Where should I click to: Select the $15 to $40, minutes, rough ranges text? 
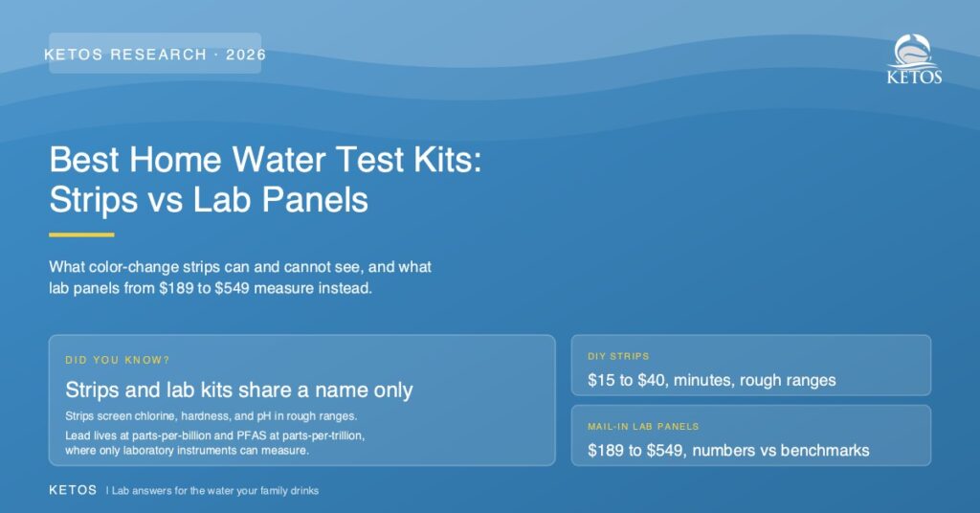point(711,380)
